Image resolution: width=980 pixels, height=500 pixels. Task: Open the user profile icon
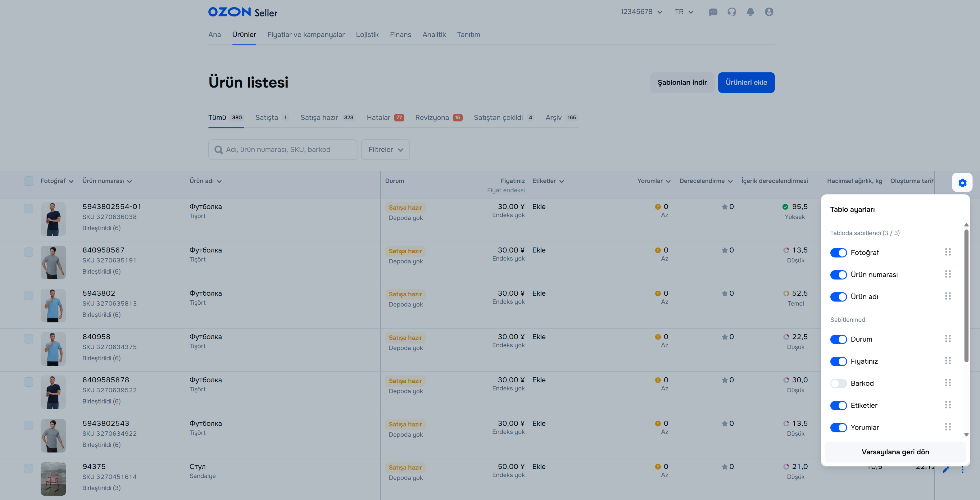tap(769, 12)
